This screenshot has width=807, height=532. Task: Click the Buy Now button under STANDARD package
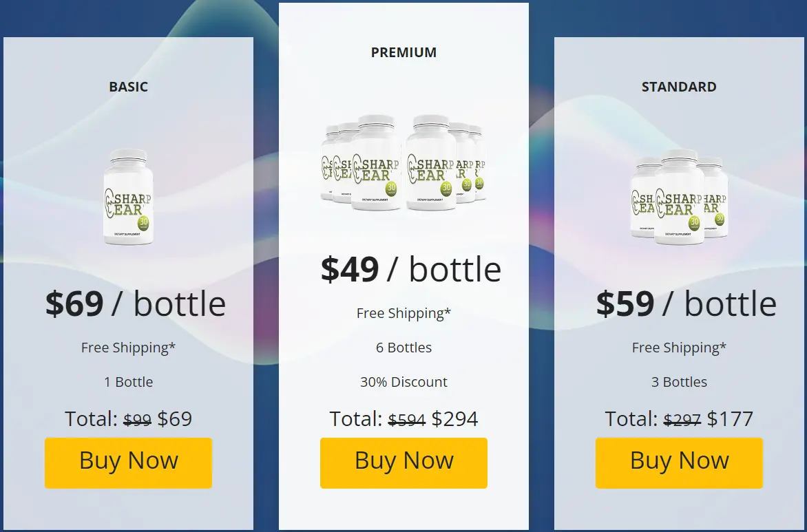click(679, 462)
